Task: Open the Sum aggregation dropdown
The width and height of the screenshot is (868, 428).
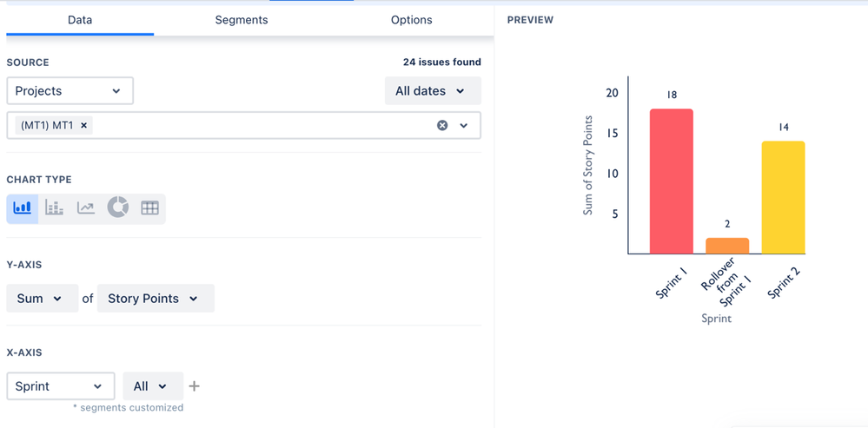Action: 42,299
